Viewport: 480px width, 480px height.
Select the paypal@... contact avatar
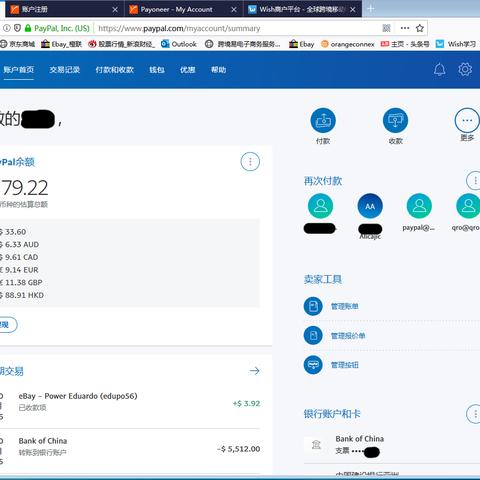coord(419,206)
